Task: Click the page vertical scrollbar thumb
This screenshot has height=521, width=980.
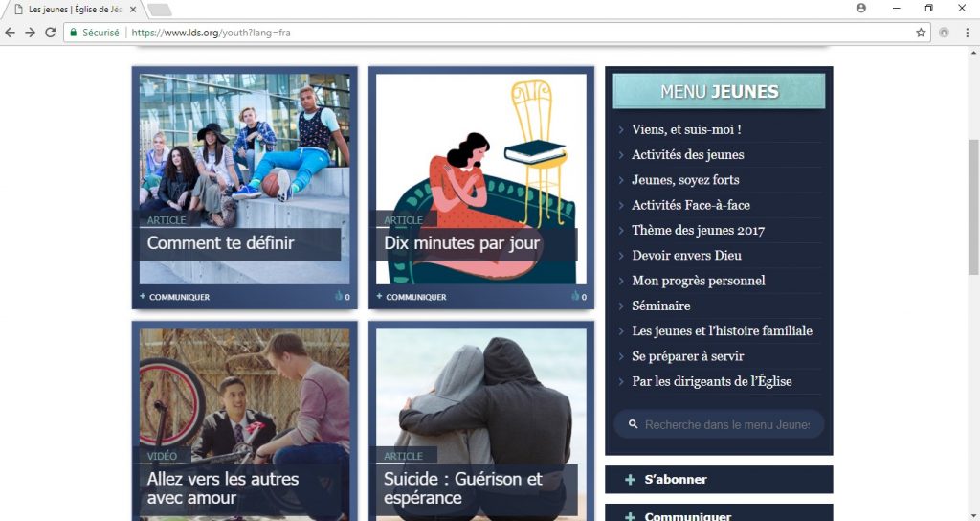Action: 973,207
